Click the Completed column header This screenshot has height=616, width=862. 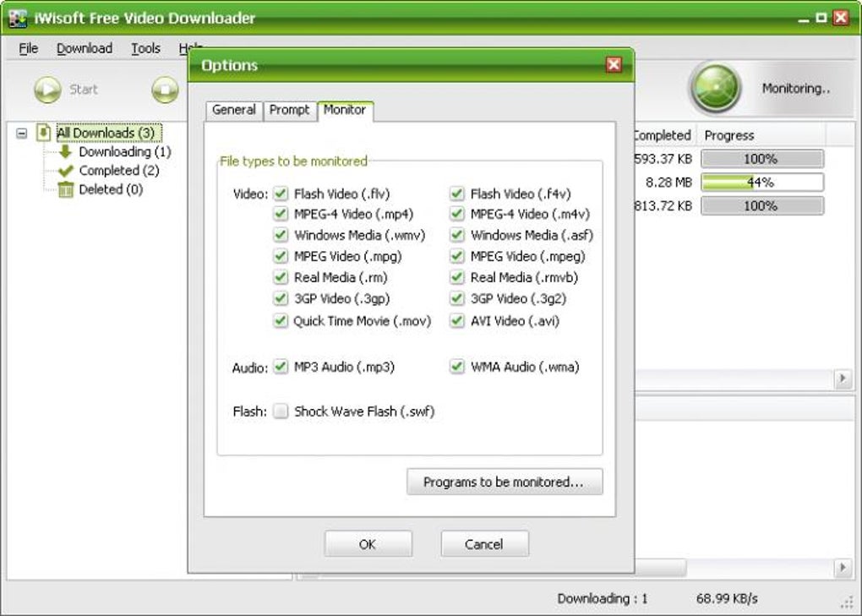point(665,135)
